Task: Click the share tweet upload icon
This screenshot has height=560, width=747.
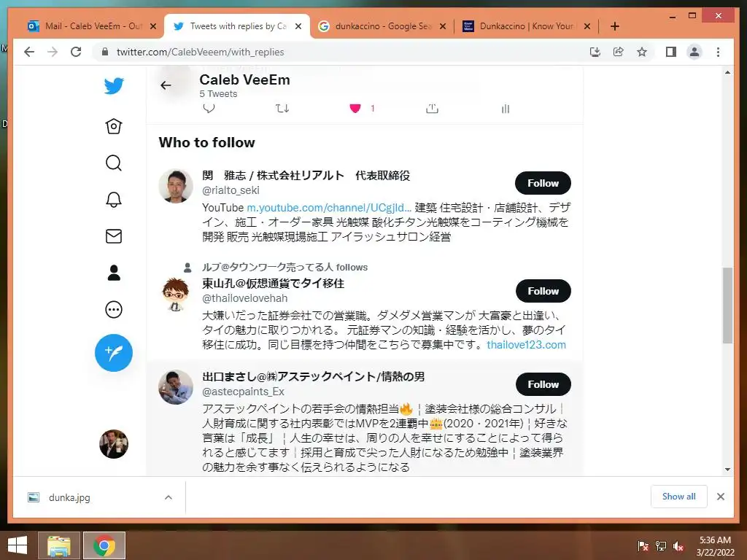Action: 432,109
